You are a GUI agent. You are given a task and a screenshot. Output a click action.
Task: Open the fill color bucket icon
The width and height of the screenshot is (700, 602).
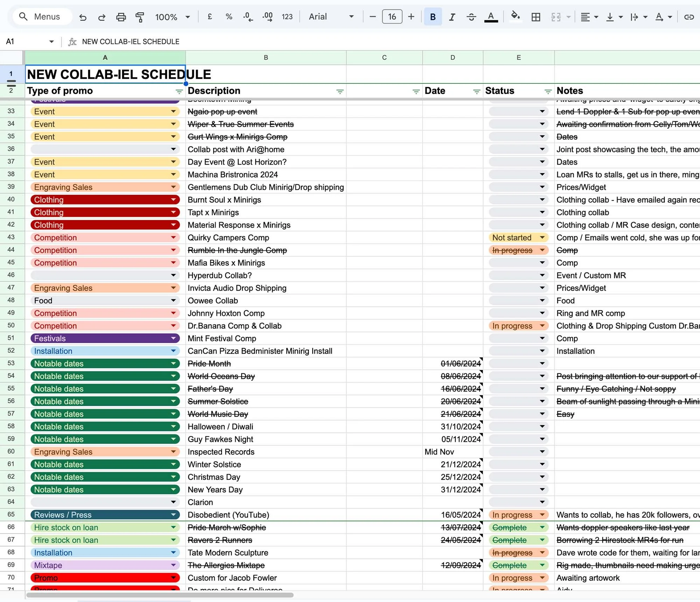515,16
